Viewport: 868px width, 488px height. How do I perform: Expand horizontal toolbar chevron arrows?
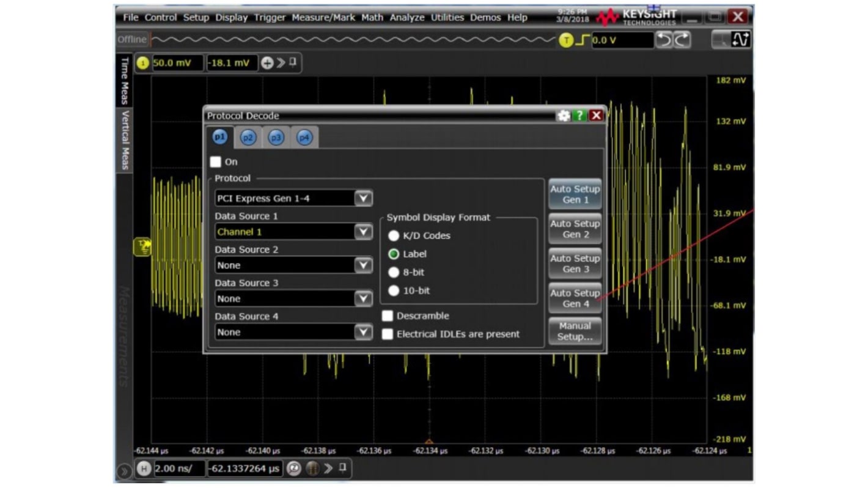pyautogui.click(x=329, y=469)
